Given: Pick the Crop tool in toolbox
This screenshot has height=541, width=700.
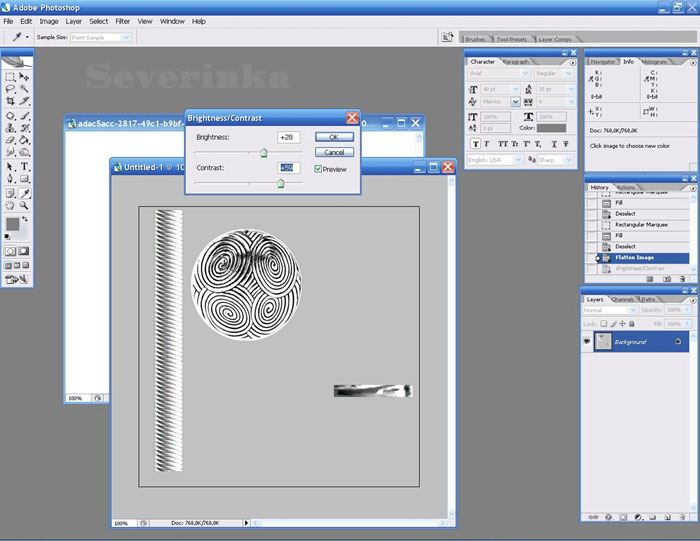Looking at the screenshot, I should pos(11,101).
